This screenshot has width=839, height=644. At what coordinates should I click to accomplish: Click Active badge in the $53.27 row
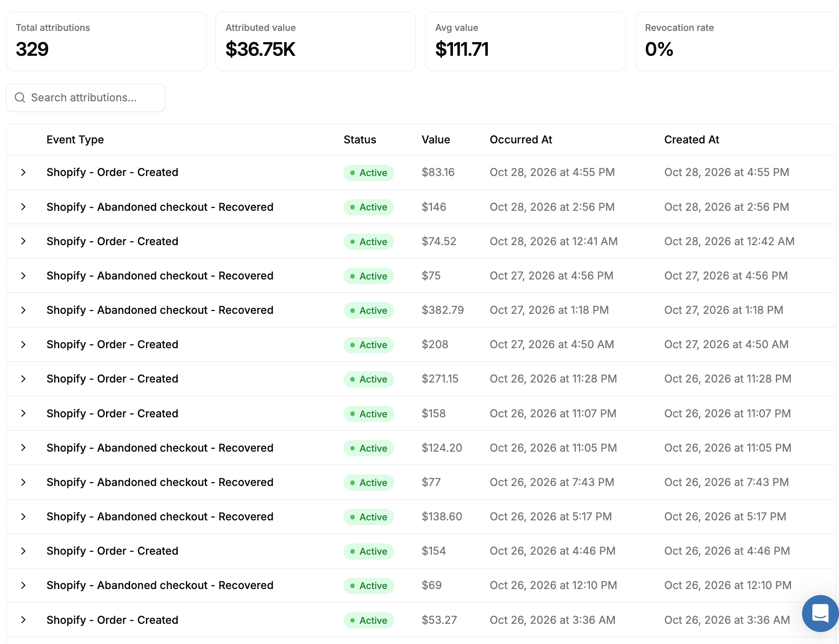click(369, 620)
